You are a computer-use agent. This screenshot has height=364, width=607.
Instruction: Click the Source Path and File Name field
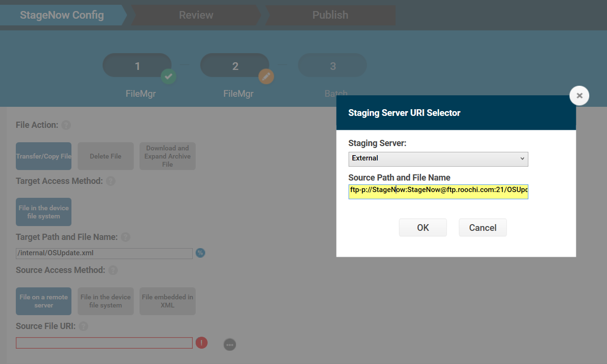438,192
